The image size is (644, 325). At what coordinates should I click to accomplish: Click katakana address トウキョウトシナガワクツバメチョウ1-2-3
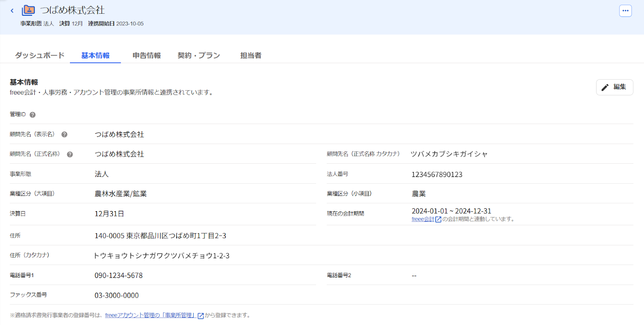click(161, 256)
